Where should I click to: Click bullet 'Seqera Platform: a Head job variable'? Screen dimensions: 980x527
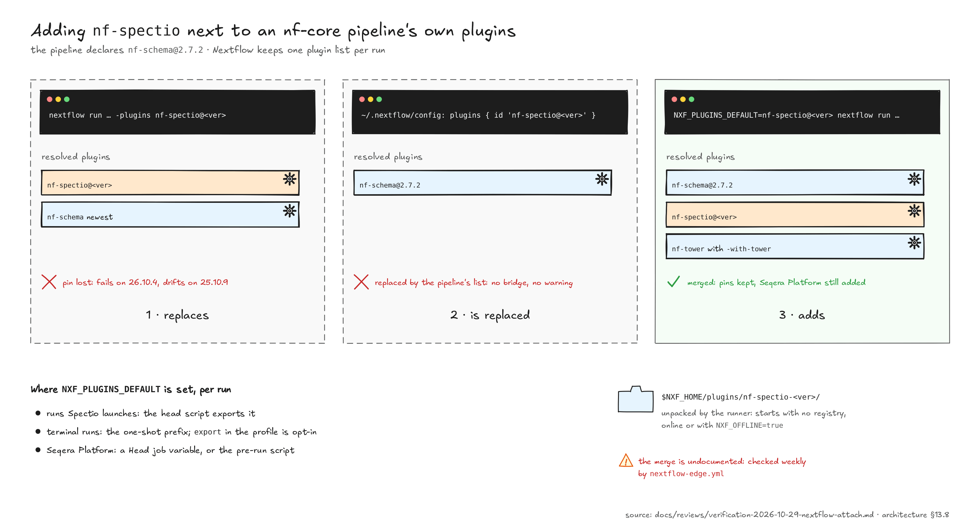[x=171, y=450]
